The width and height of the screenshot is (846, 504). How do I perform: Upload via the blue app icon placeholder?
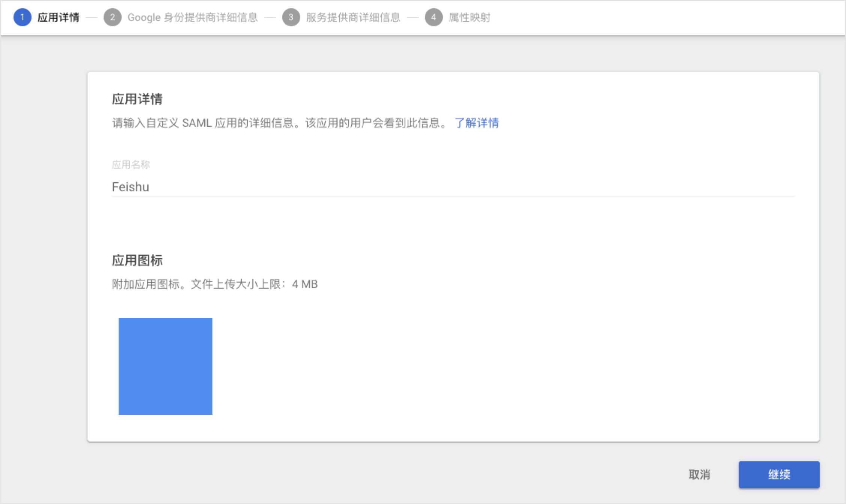pos(166,366)
